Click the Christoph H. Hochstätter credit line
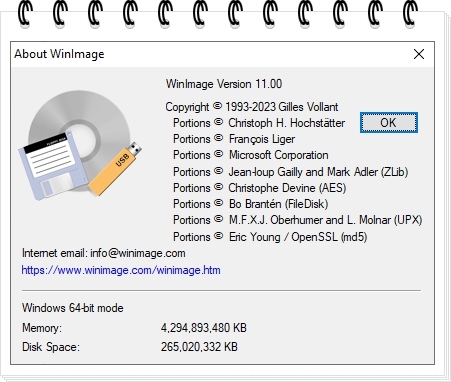This screenshot has width=451, height=382. pyautogui.click(x=259, y=123)
